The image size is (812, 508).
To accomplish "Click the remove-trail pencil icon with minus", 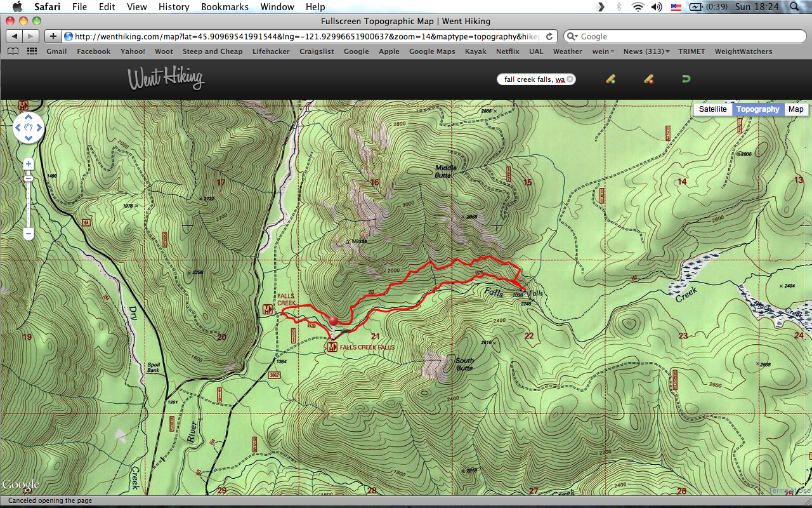I will tap(648, 79).
